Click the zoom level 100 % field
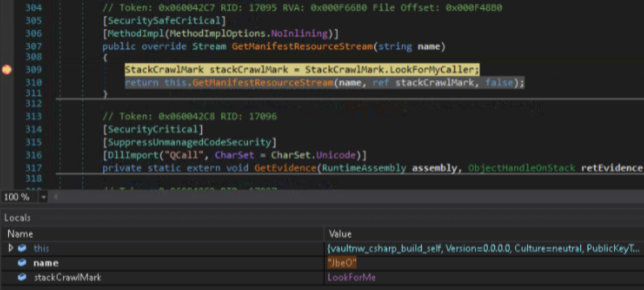This screenshot has width=644, height=290. coord(17,197)
